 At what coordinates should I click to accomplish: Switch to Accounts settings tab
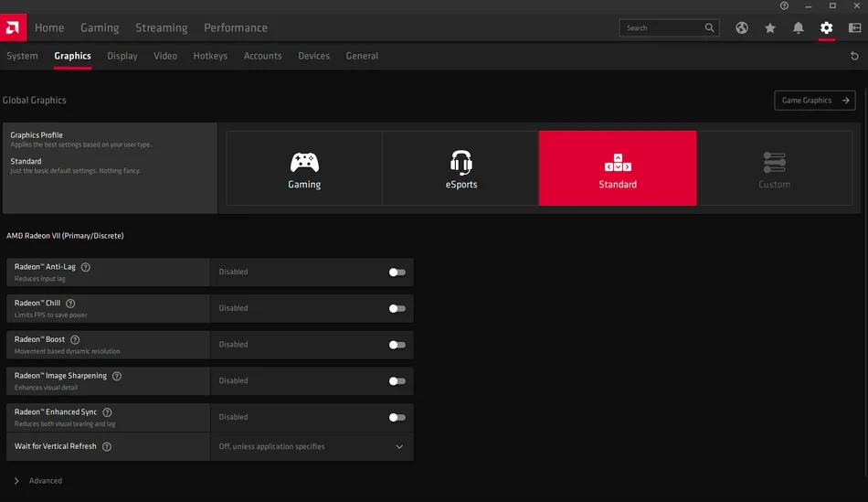tap(263, 56)
